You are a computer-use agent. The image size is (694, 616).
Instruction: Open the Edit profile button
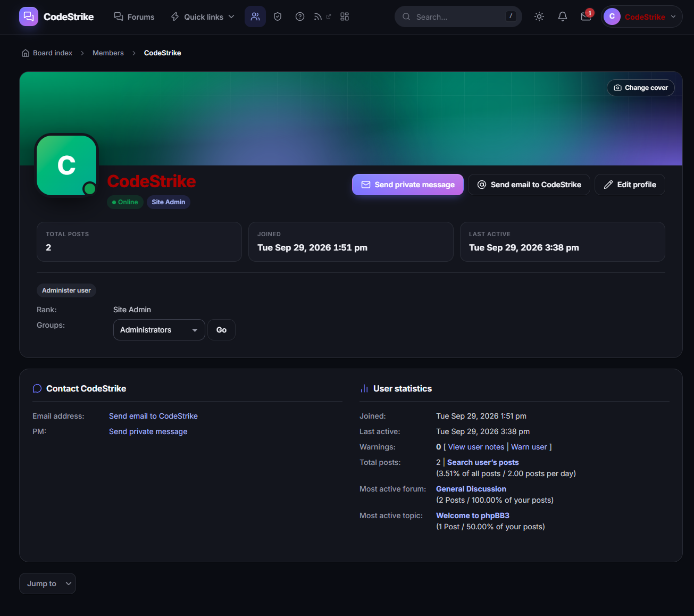(630, 185)
